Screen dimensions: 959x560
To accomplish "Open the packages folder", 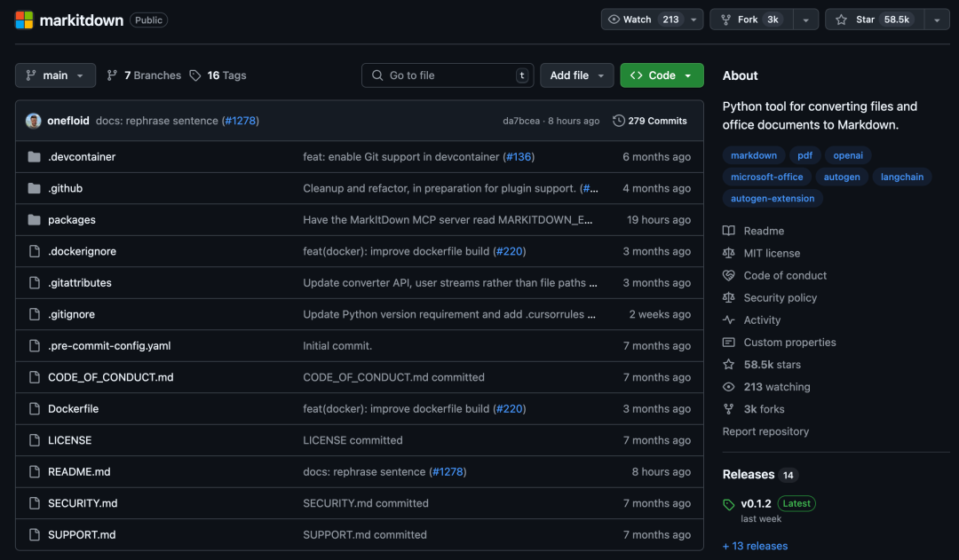I will (72, 219).
